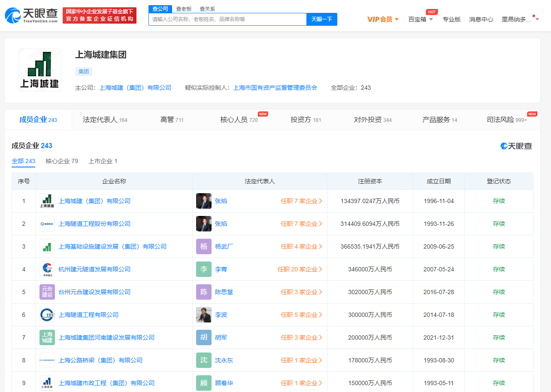551x392 pixels.
Task: Click the 上海隧道工程股份有限公司 company logo
Action: (x=47, y=224)
